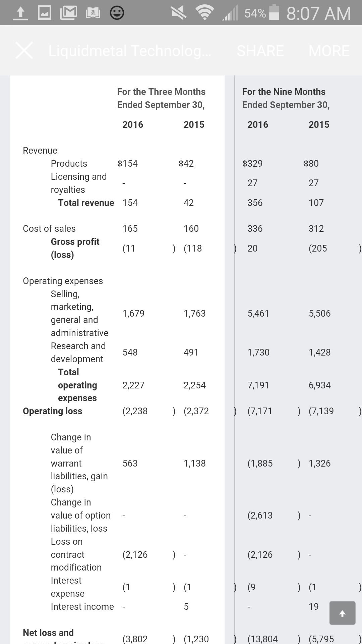
Task: Select the Operating loss row label
Action: pos(52,411)
